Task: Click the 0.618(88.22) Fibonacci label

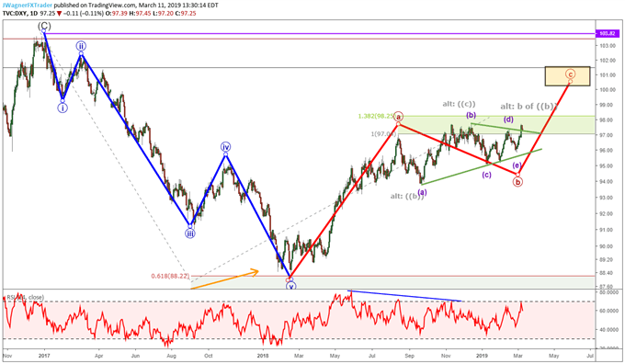Action: tap(170, 276)
